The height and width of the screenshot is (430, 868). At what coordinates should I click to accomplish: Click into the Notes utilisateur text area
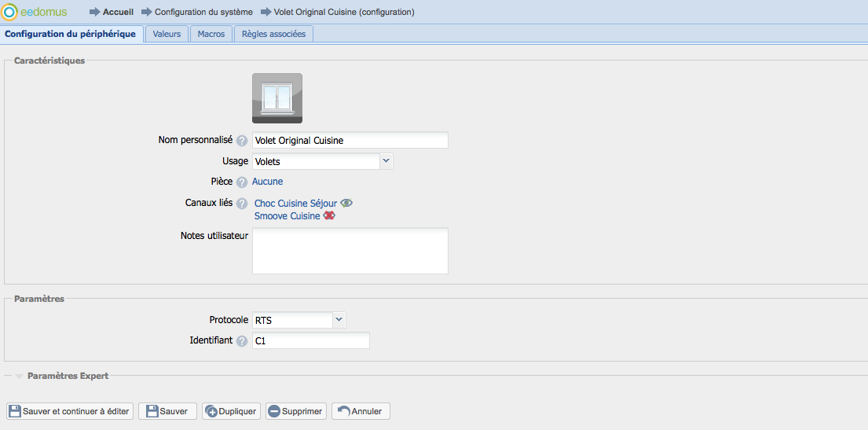[350, 251]
